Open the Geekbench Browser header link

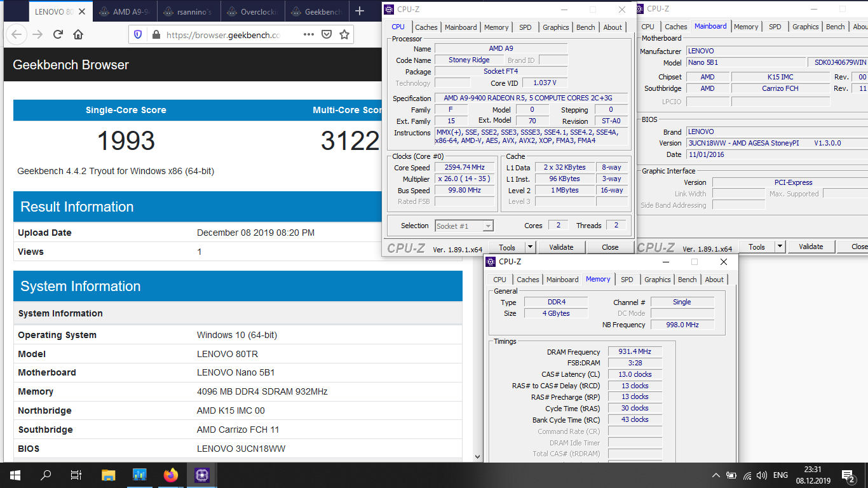point(71,65)
